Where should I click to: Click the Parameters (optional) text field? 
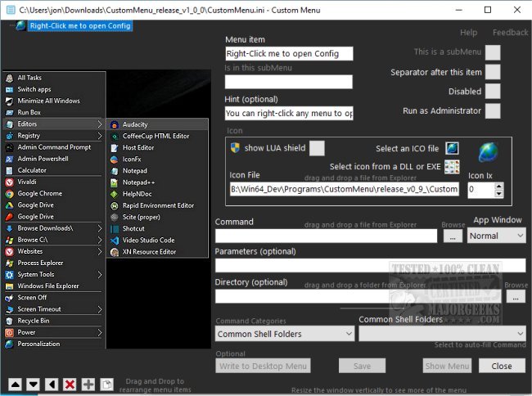pyautogui.click(x=370, y=265)
